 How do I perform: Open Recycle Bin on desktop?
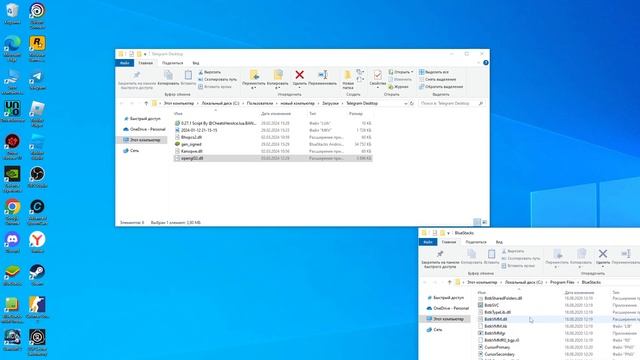pyautogui.click(x=12, y=14)
